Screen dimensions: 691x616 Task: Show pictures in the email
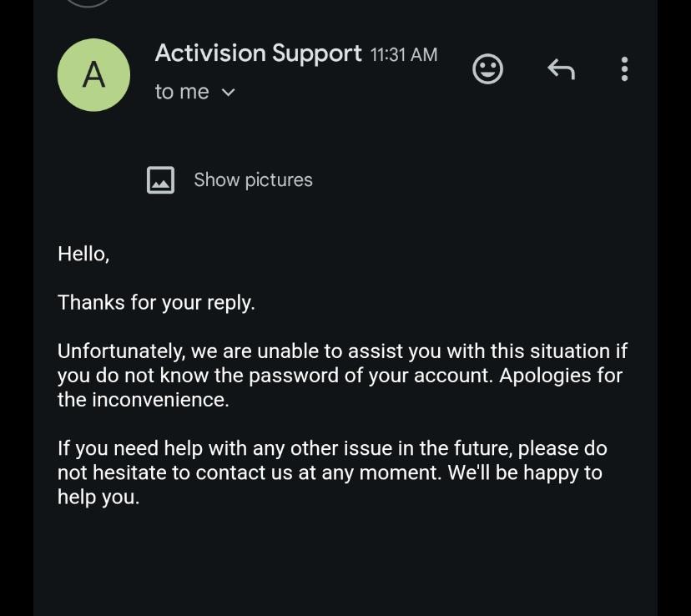point(252,179)
